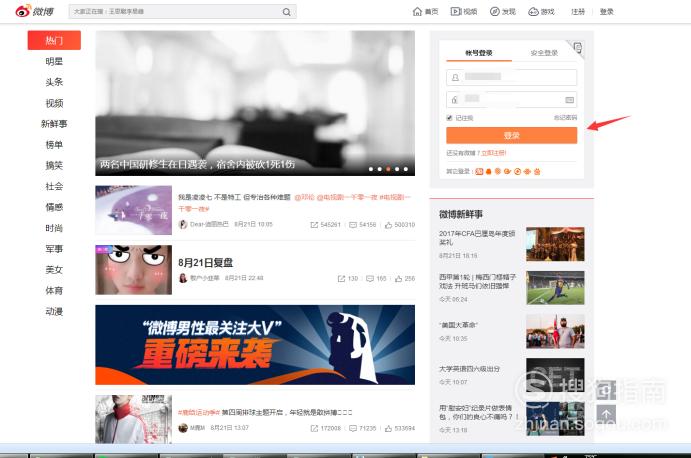
Task: Focus the password input field
Action: coord(511,100)
